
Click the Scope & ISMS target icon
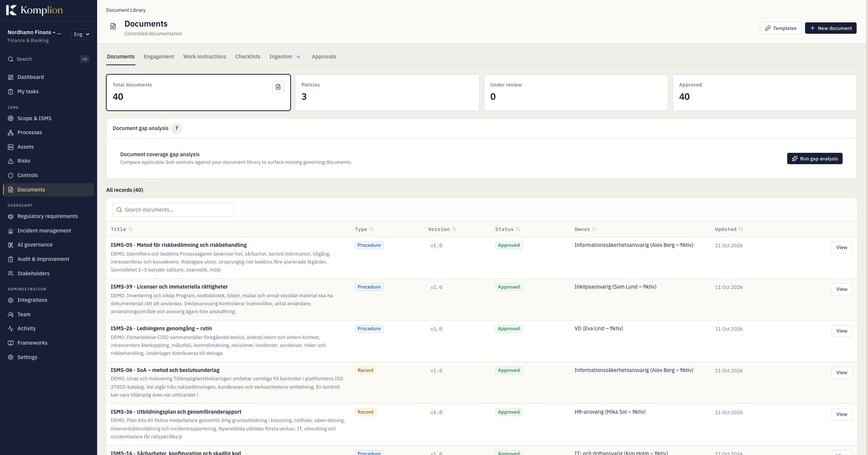pyautogui.click(x=11, y=119)
